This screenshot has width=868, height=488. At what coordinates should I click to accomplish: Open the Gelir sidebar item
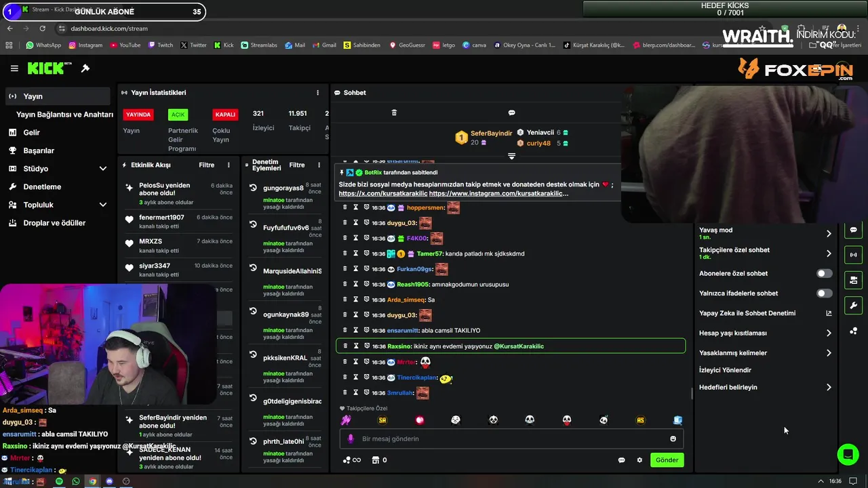point(58,133)
